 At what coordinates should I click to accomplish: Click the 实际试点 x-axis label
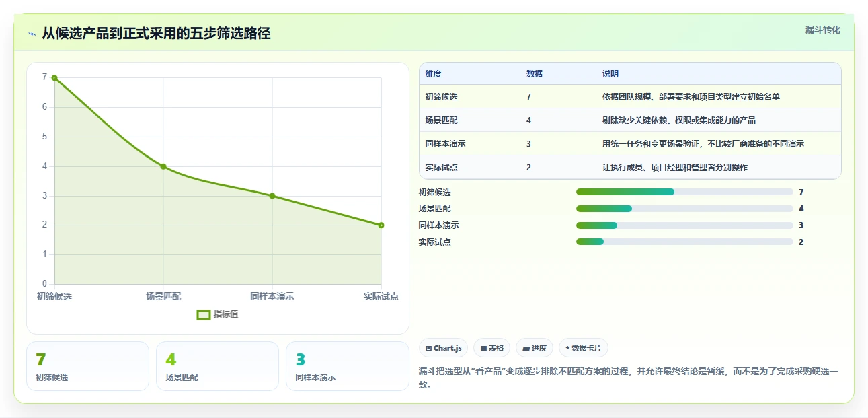pyautogui.click(x=381, y=296)
